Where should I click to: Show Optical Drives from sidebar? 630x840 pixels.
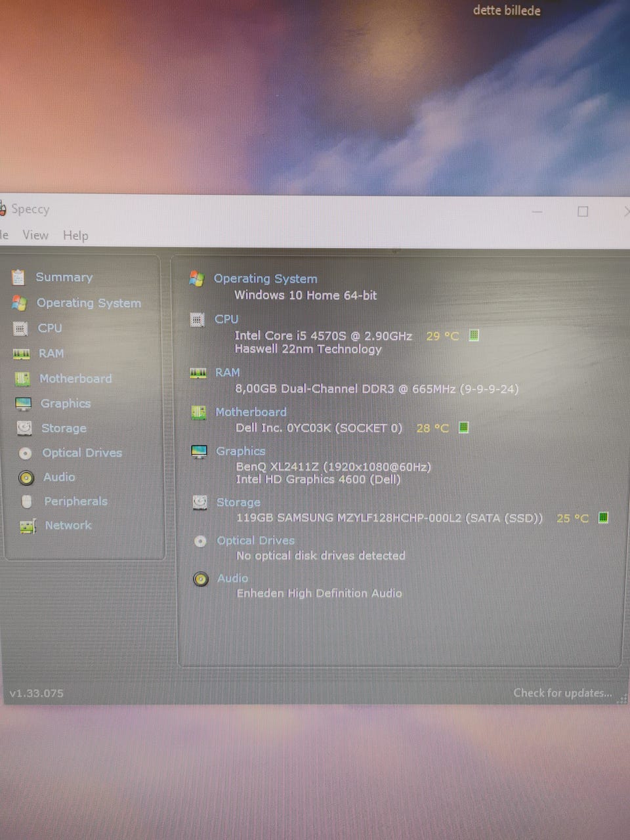(82, 453)
